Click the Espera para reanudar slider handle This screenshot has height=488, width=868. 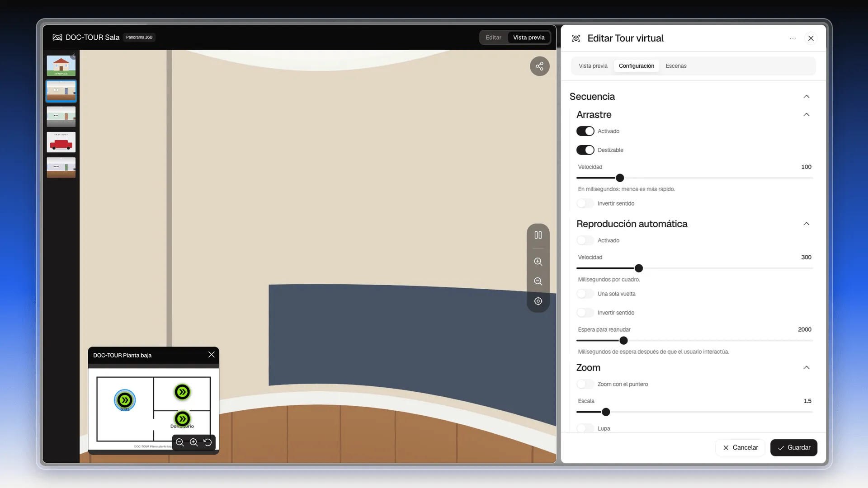[623, 341]
